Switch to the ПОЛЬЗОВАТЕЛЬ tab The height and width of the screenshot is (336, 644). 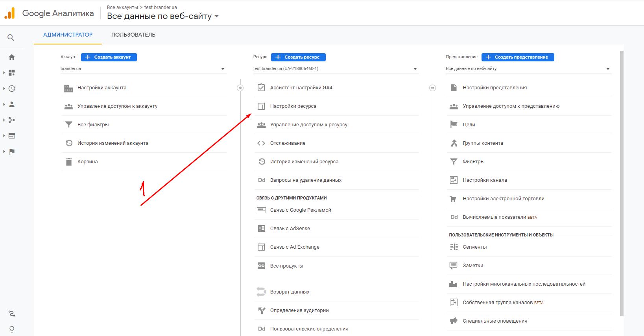click(x=133, y=35)
